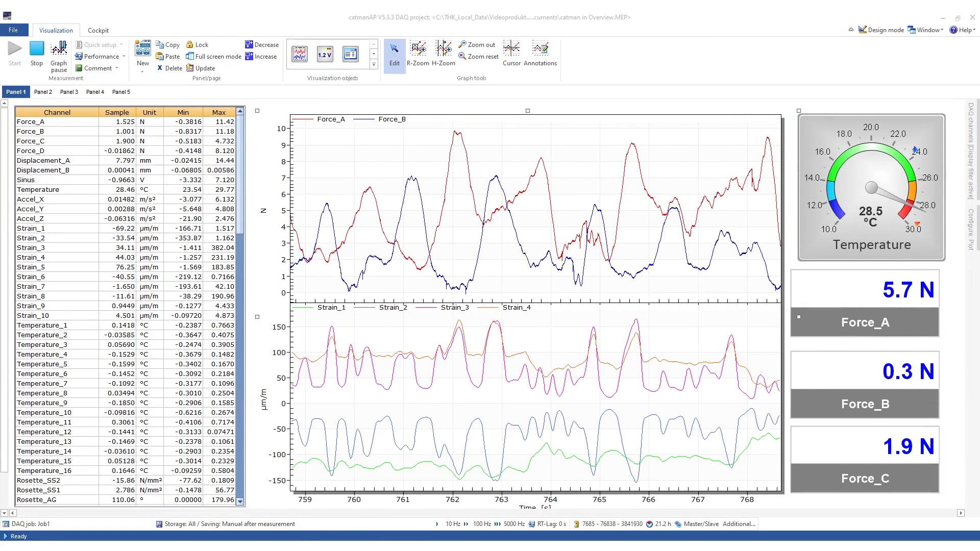Start the measurement
Screen dimensions: 980x551
click(14, 53)
